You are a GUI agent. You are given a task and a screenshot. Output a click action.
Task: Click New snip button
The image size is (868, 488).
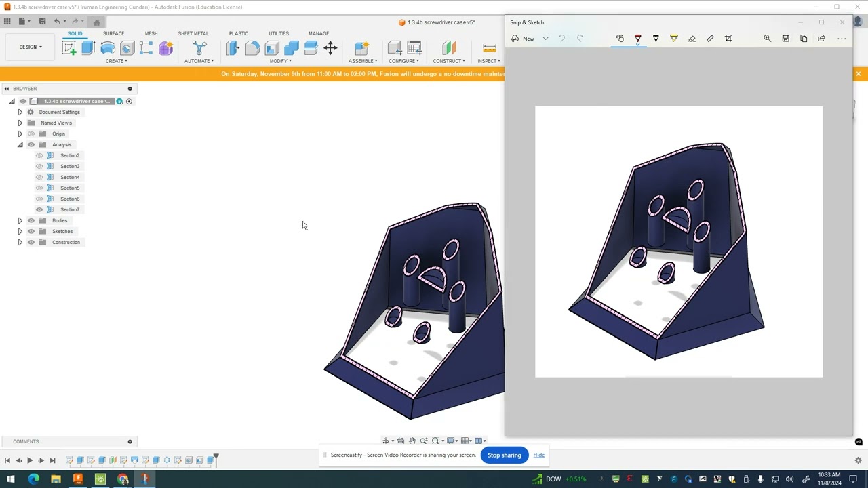523,39
